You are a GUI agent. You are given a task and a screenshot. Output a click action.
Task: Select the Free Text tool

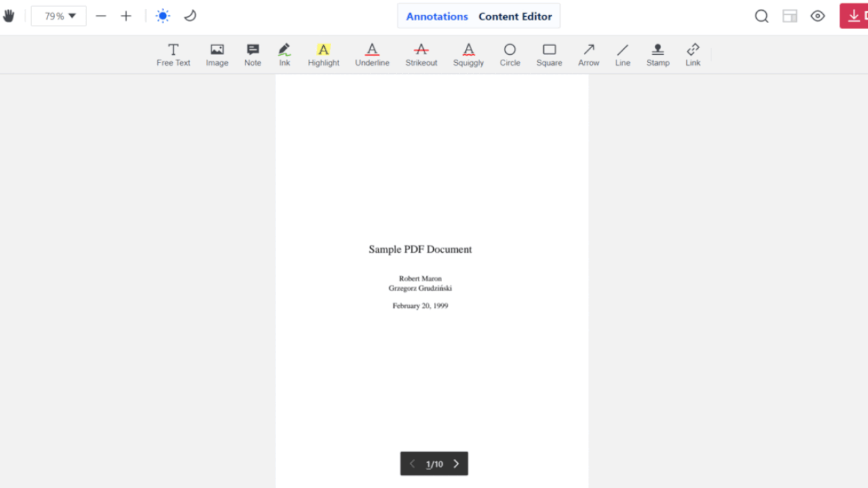[174, 55]
